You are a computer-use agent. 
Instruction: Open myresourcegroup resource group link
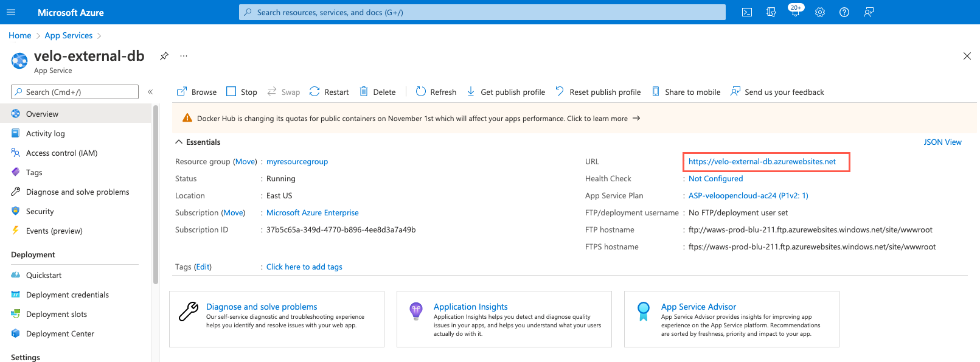pos(297,161)
